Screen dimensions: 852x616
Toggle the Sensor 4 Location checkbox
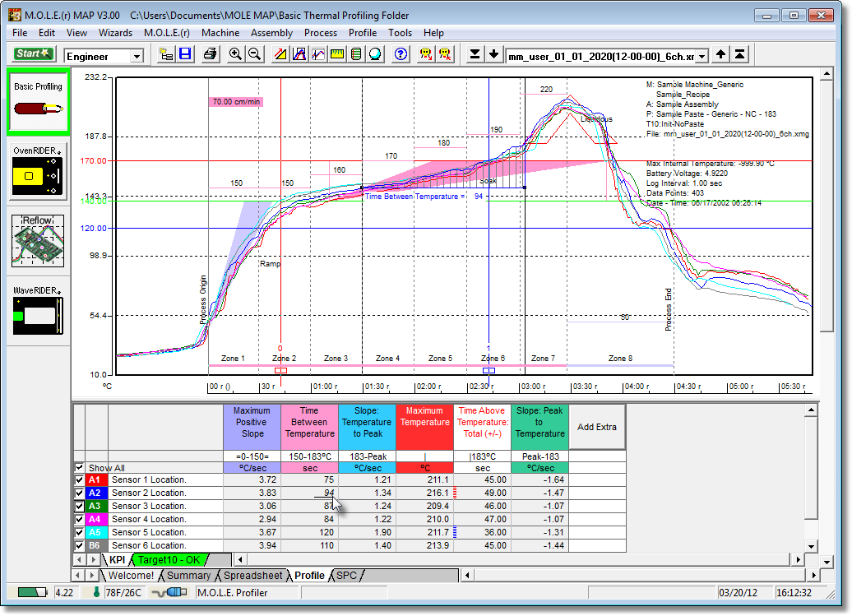79,519
